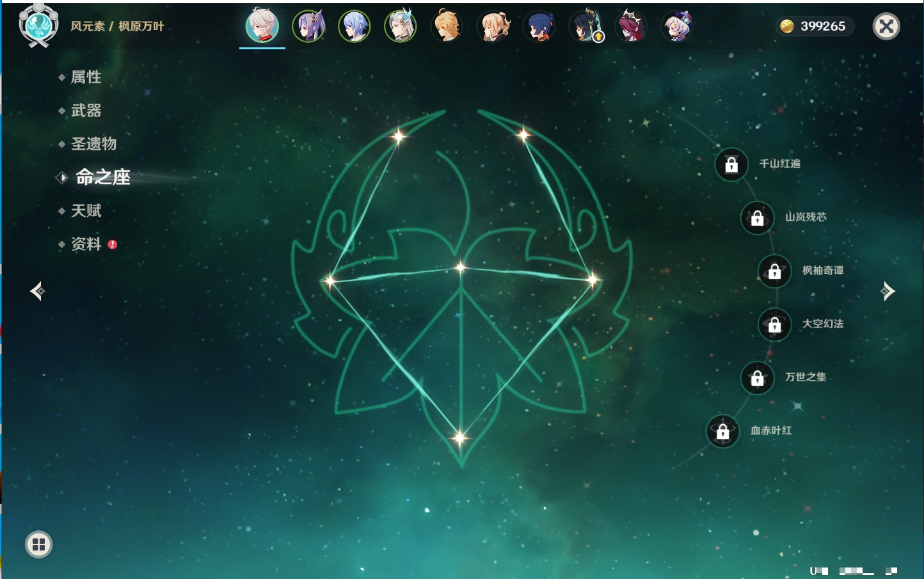Open the grid menu icon at bottom left

38,544
